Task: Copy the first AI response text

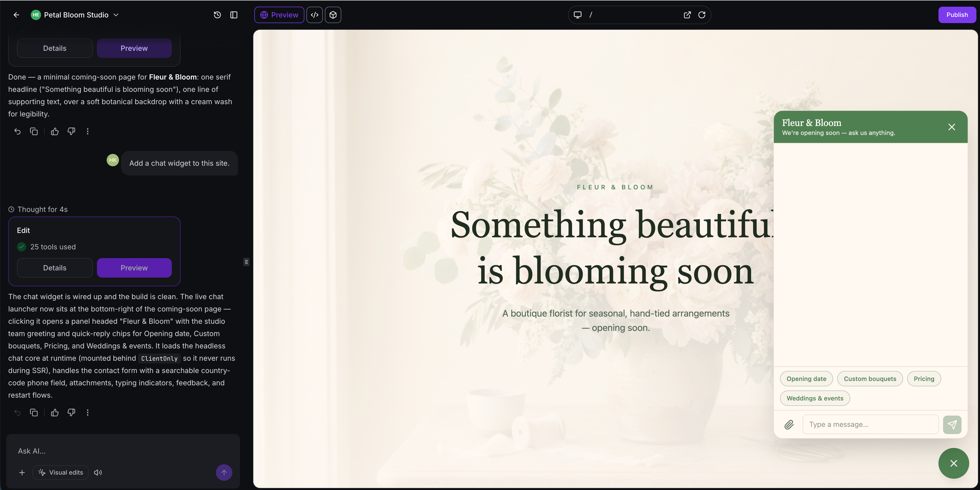Action: [x=34, y=131]
